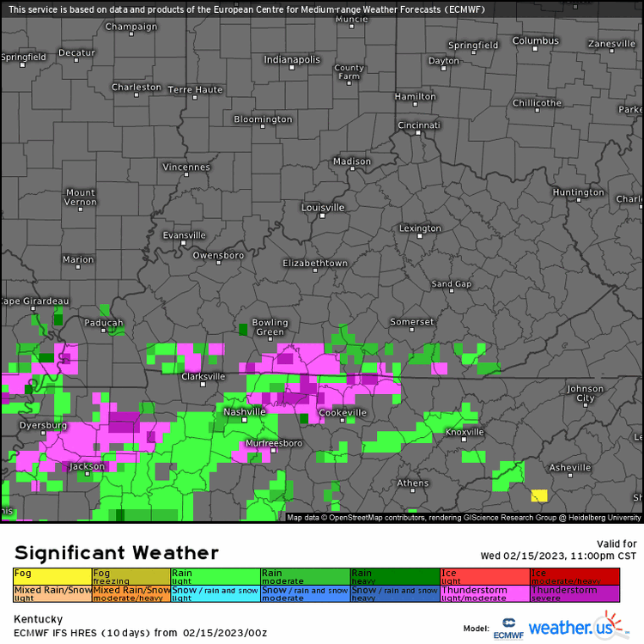Click the Louisville city marker
The image size is (644, 644).
click(322, 216)
